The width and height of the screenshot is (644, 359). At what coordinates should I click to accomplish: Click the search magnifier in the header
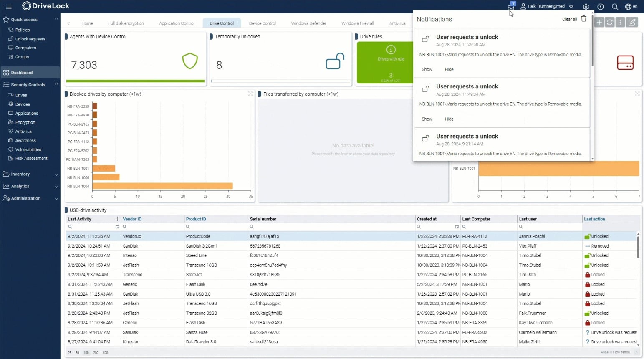615,7
